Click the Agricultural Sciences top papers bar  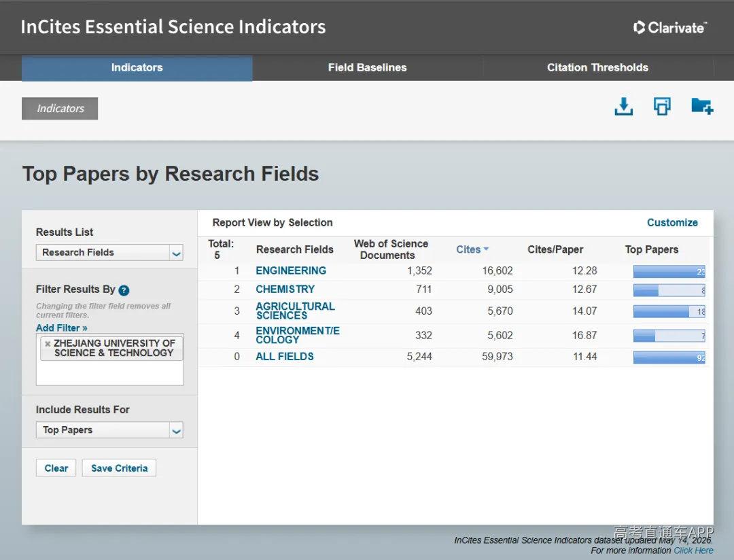pos(669,311)
